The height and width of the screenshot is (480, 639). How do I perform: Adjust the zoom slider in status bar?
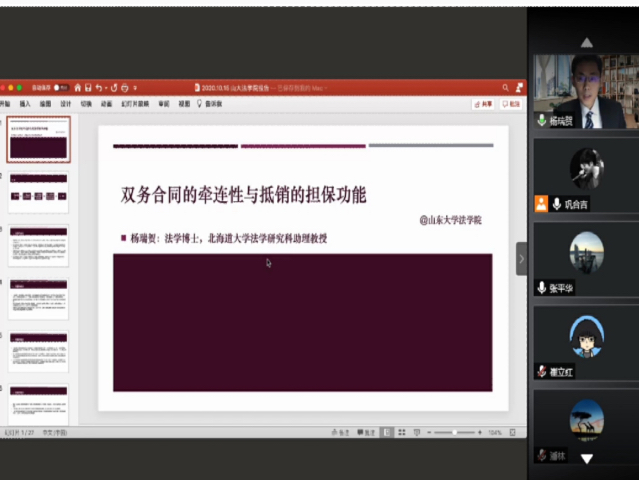455,432
